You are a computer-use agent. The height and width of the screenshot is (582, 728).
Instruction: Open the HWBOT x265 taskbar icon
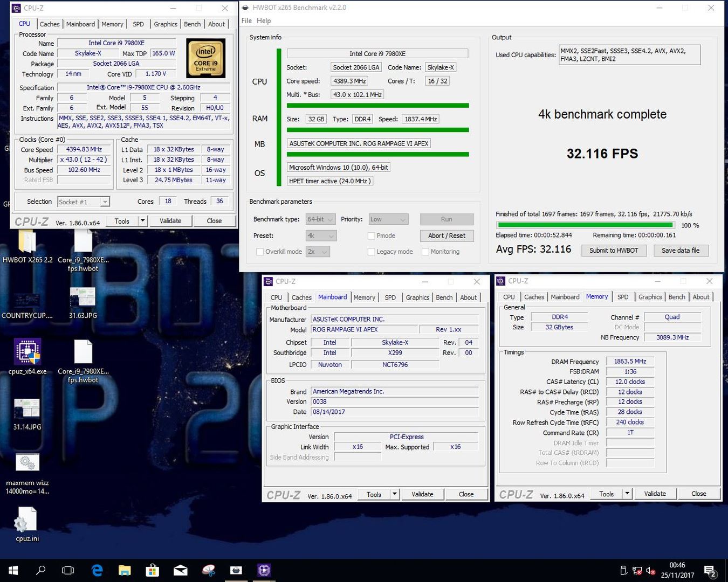tap(236, 570)
